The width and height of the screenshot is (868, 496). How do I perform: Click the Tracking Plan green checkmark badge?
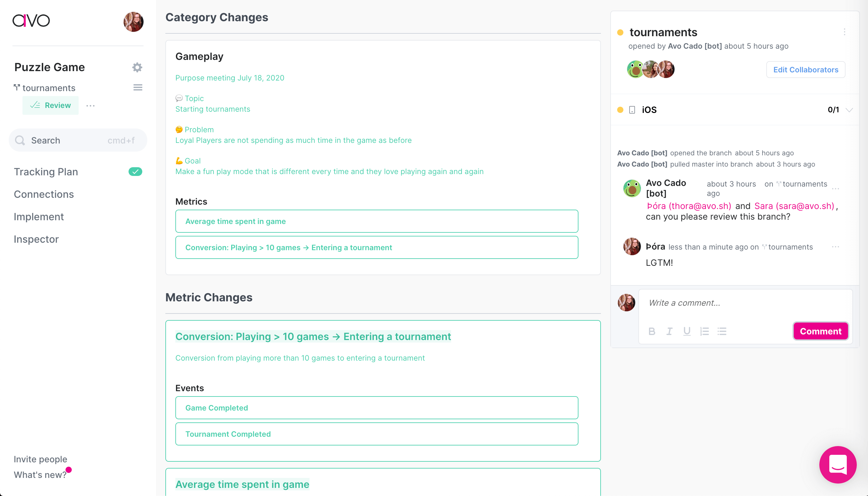[135, 172]
